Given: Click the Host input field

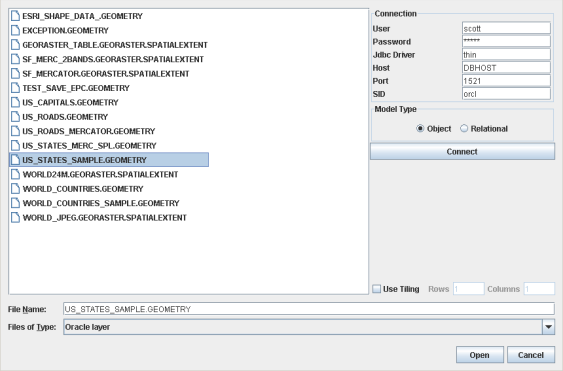Looking at the screenshot, I should (506, 68).
